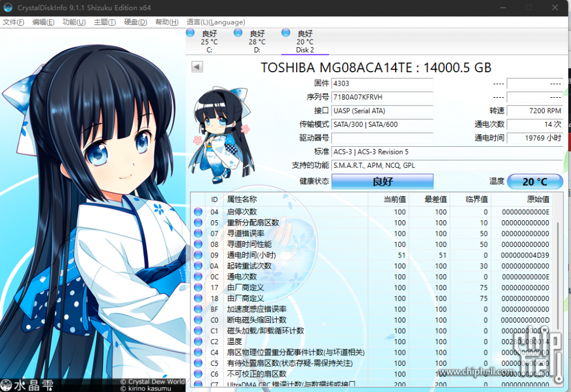Viewport: 571px width, 392px height.
Task: Select the 通电时间(小时) attribute name
Action: 252,255
